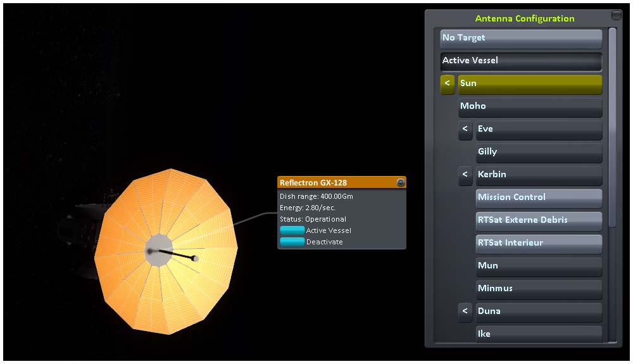Click the 'Energy: 2.80/sec.' text
This screenshot has width=633, height=364.
point(307,208)
